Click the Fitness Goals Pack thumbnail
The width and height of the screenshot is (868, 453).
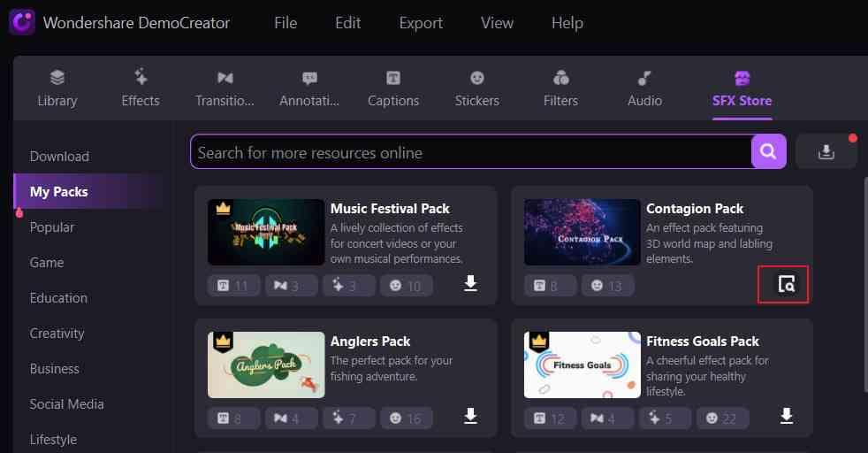point(582,365)
